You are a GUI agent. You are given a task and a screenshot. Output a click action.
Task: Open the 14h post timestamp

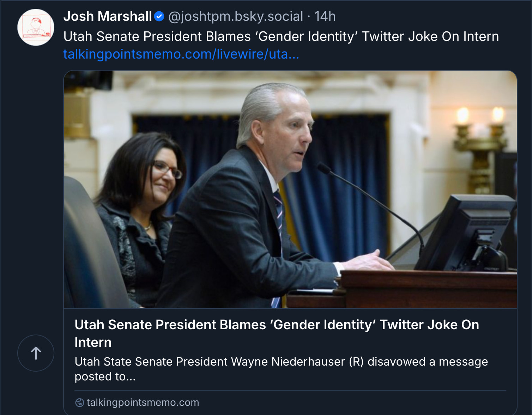click(325, 16)
